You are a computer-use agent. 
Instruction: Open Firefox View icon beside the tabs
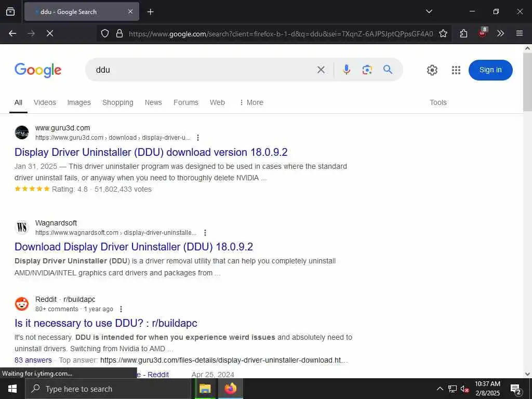point(10,11)
